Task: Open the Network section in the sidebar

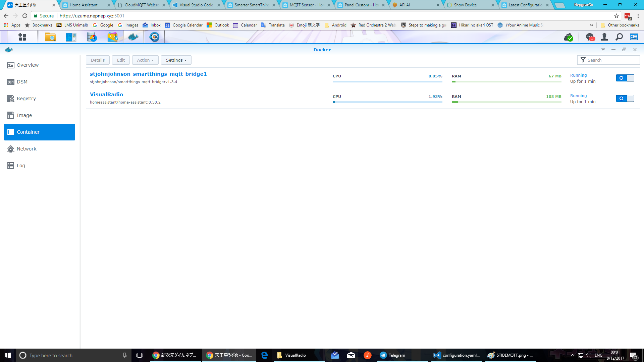Action: point(26,149)
